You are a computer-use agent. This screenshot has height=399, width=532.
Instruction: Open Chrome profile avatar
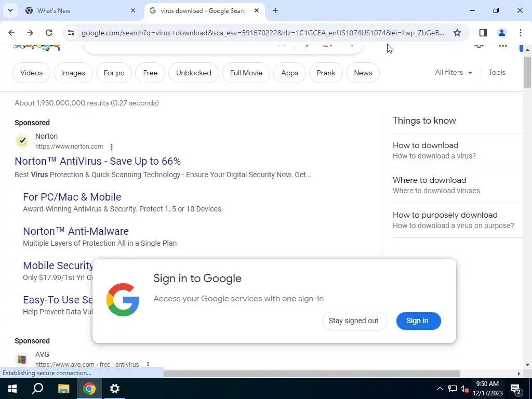[x=501, y=33]
